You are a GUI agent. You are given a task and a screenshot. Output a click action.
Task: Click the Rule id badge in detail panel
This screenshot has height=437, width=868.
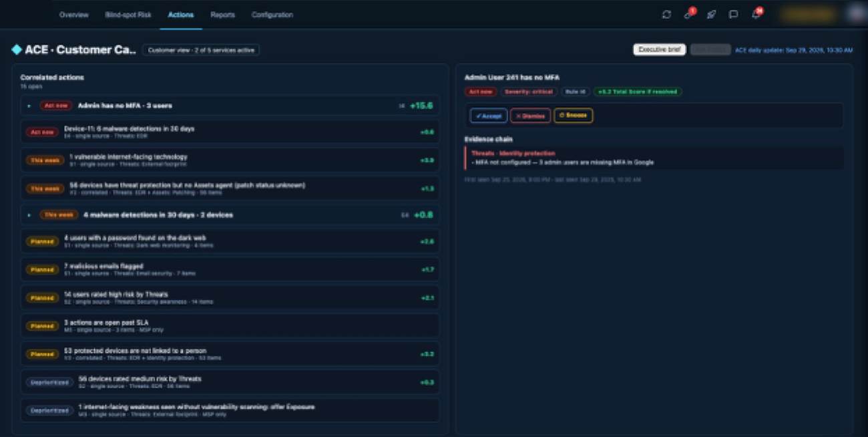click(x=576, y=92)
